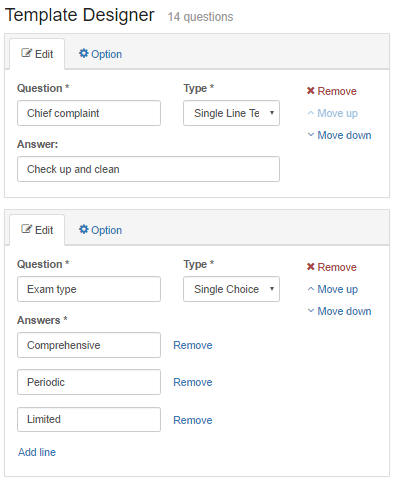The image size is (395, 480).
Task: Remove the Comprehensive answer line
Action: pyautogui.click(x=193, y=345)
